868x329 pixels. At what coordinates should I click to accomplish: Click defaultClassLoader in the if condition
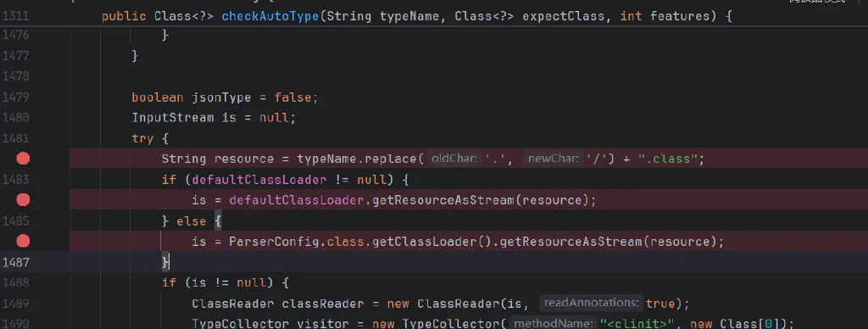(259, 180)
